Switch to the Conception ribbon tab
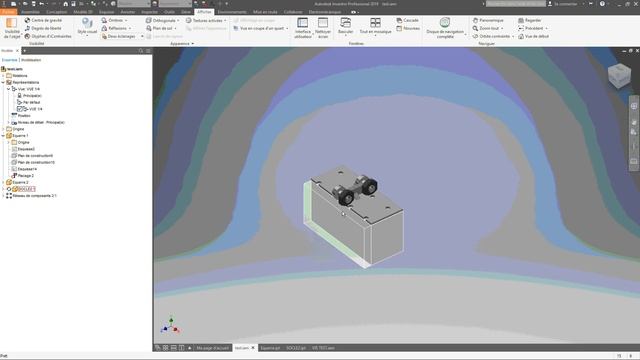The width and height of the screenshot is (640, 360). pos(56,12)
